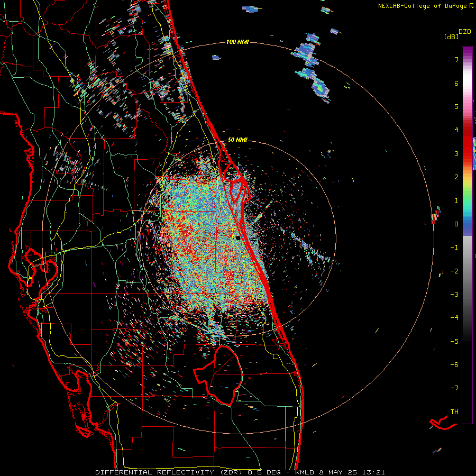The width and height of the screenshot is (476, 476).
Task: Select the 7 value on the dB scale
Action: 456,59
